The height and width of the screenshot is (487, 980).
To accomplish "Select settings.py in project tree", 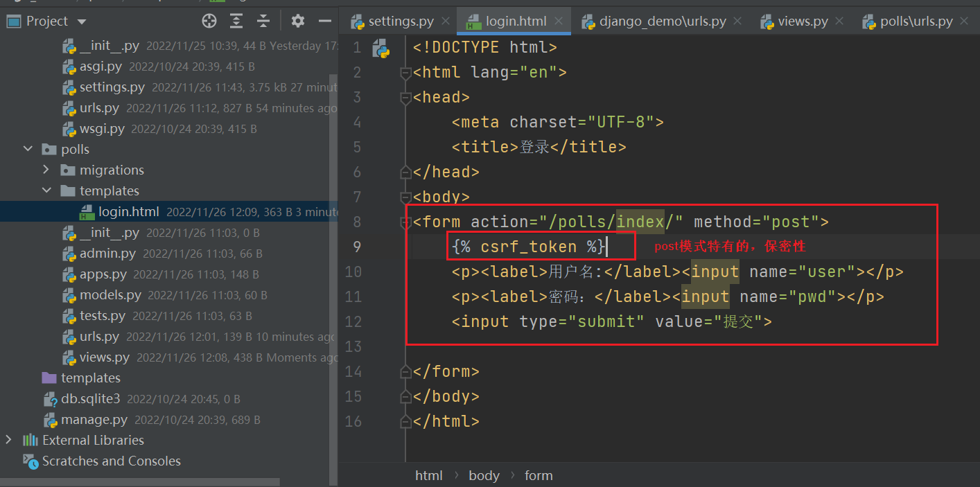I will (x=112, y=87).
